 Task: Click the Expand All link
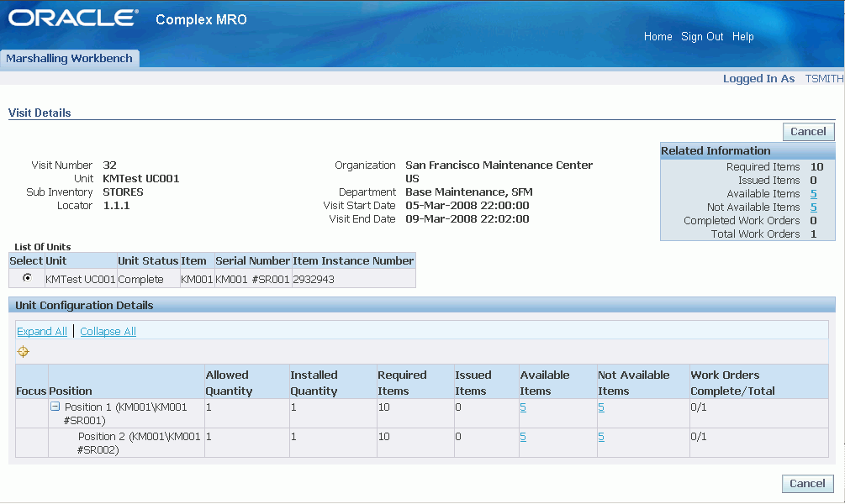click(42, 331)
